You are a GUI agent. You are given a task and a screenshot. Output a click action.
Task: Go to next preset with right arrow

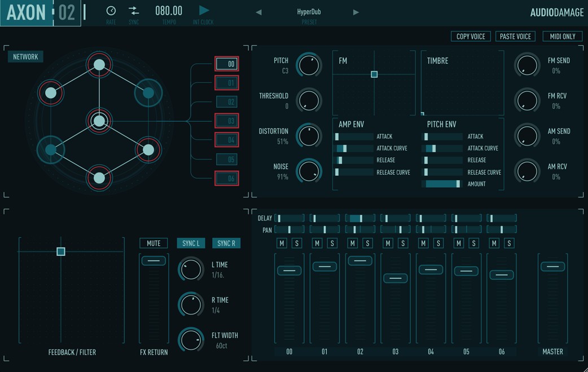(356, 12)
